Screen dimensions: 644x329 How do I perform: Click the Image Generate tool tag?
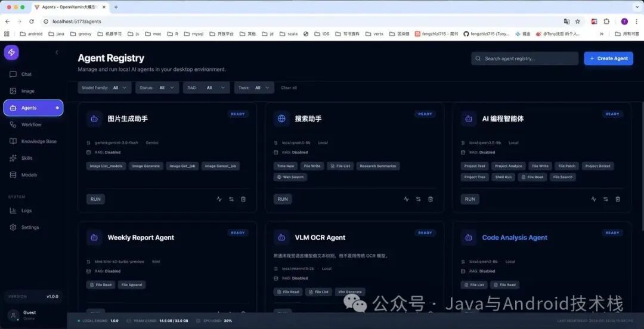pos(146,166)
